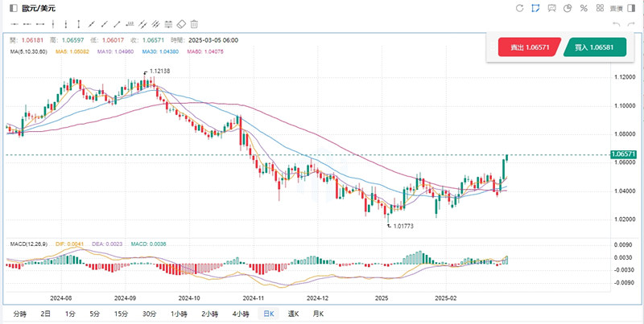644x324 pixels.
Task: Click the redo arrow
Action: click(631, 24)
